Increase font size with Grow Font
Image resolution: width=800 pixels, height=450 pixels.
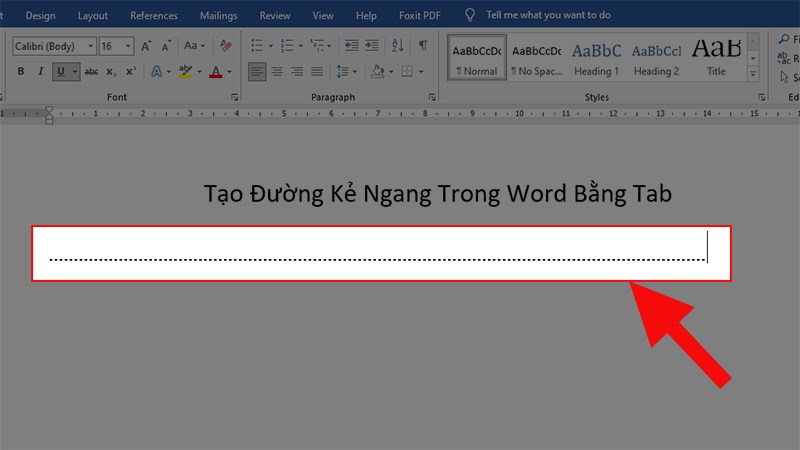coord(147,46)
